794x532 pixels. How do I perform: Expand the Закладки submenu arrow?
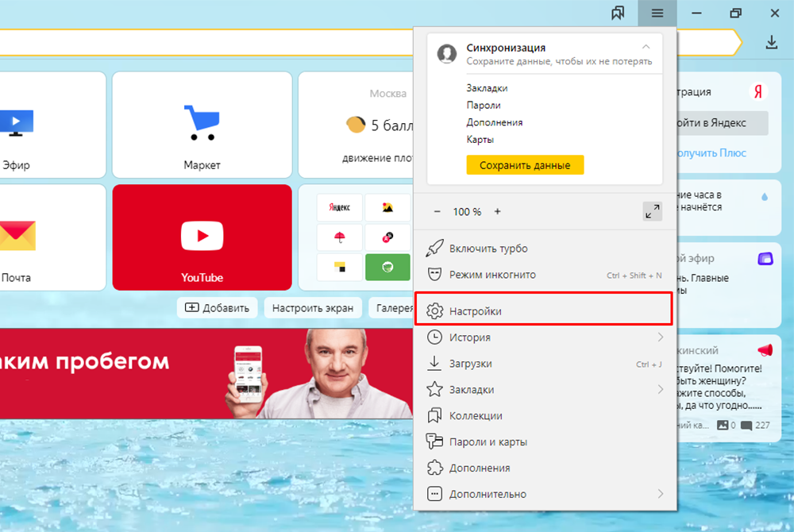(661, 390)
